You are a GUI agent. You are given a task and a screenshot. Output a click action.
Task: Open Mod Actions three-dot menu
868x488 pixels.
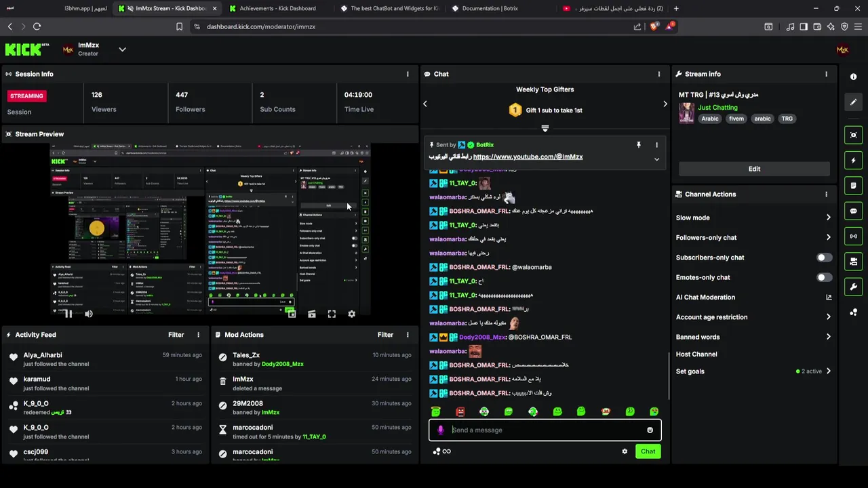(408, 335)
